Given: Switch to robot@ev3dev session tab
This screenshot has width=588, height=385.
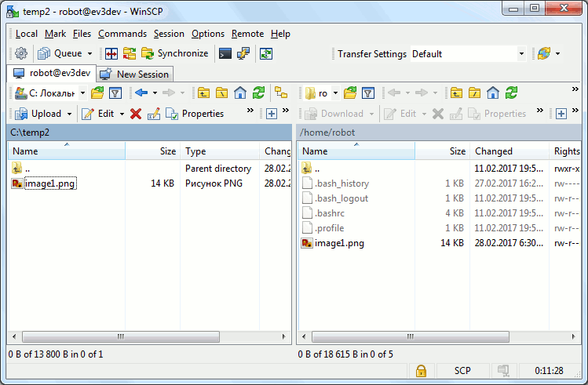Looking at the screenshot, I should (x=52, y=73).
